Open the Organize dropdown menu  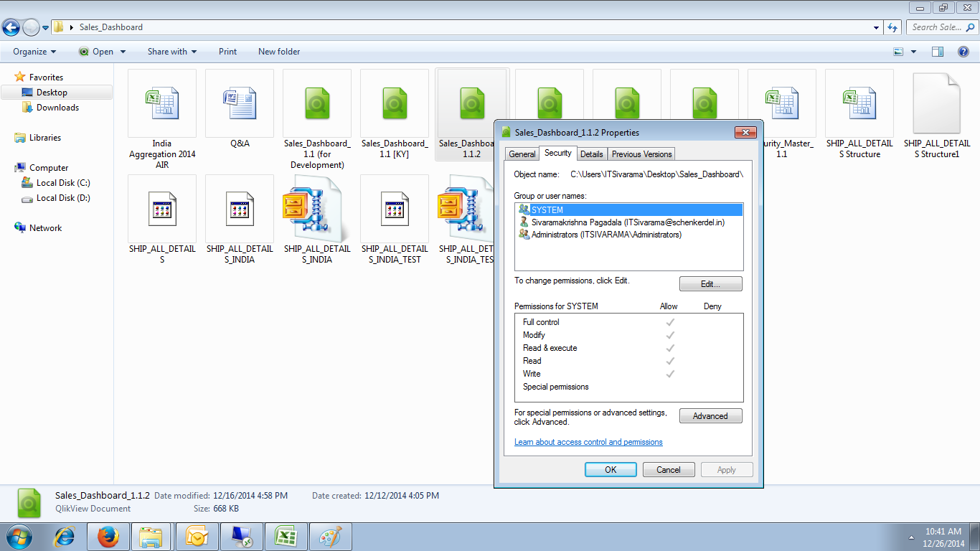(34, 52)
